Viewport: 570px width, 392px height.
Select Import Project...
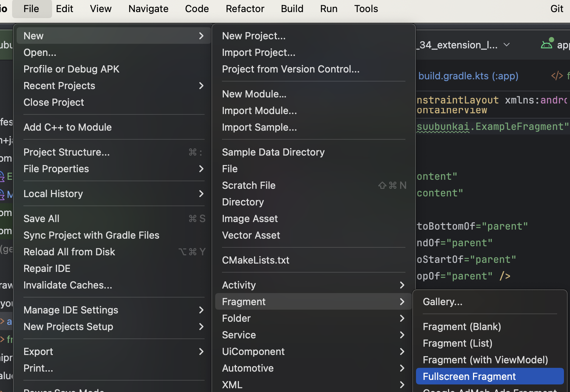pyautogui.click(x=313, y=52)
